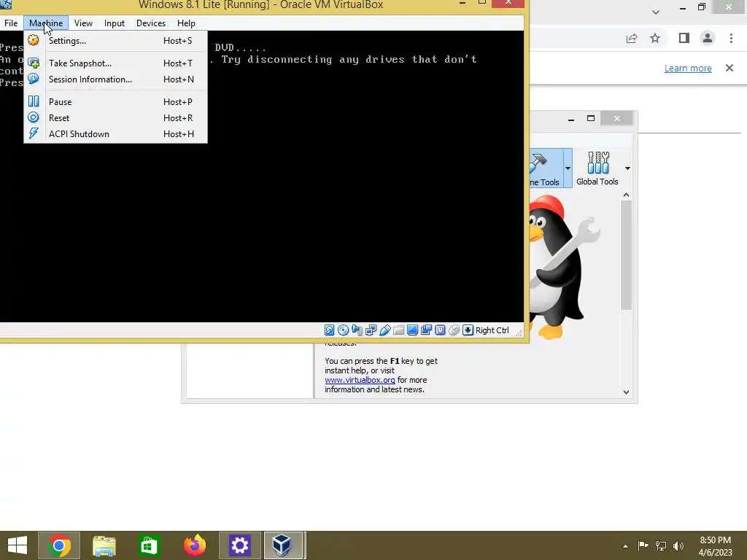Click the audio status icon

(x=357, y=330)
